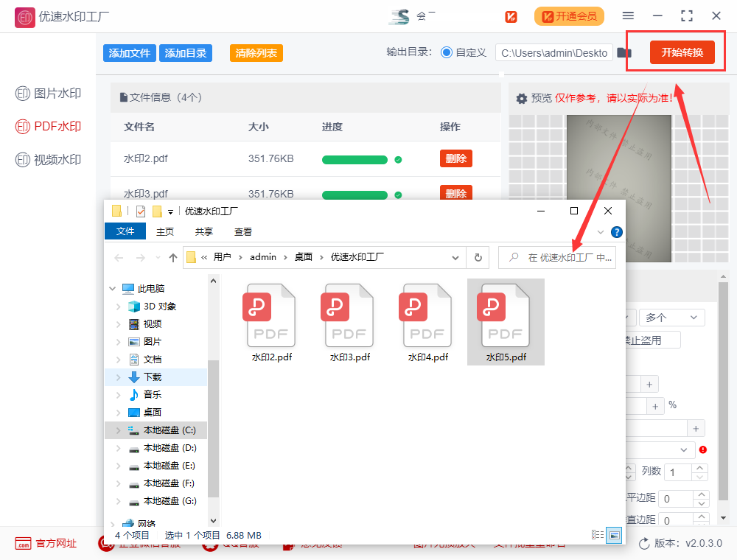The width and height of the screenshot is (737, 560).
Task: Click properties icon in Explorer quick access toolbar
Action: coord(141,211)
